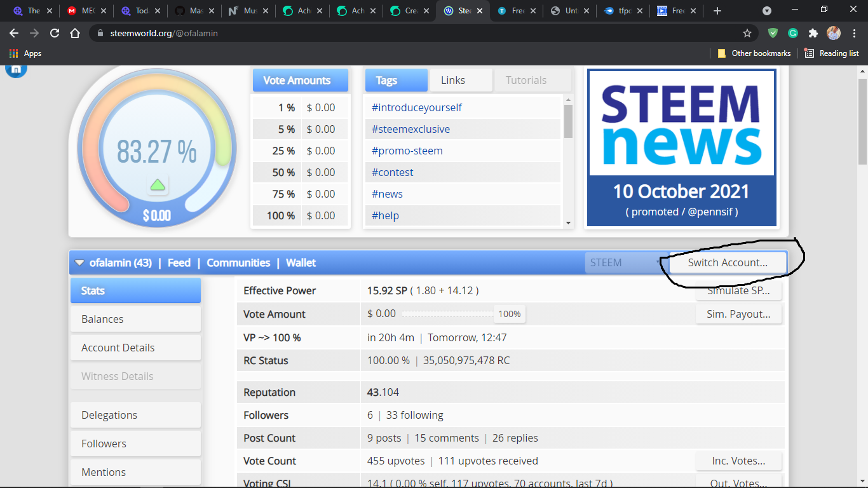Image resolution: width=868 pixels, height=488 pixels.
Task: Open Account Details in the sidebar
Action: (135, 348)
